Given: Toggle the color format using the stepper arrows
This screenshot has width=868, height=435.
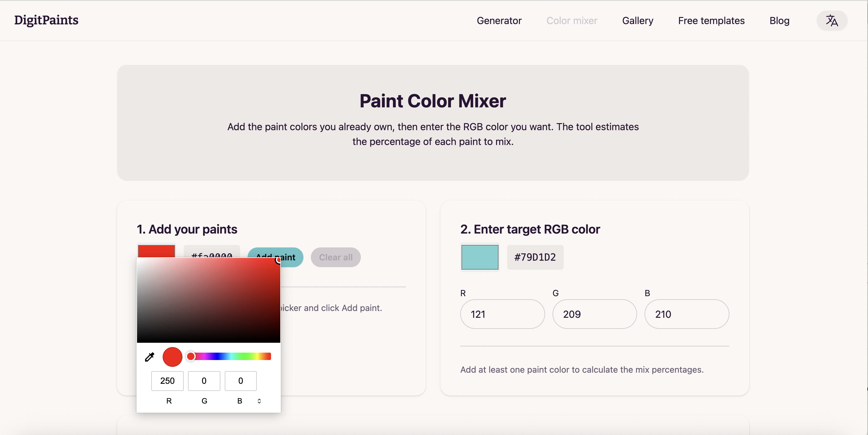Looking at the screenshot, I should pos(259,401).
